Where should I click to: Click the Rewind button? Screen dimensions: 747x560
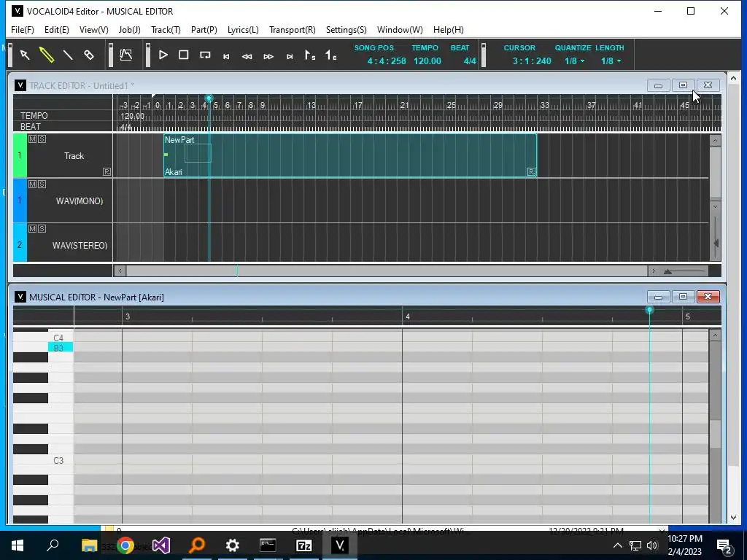click(x=247, y=56)
